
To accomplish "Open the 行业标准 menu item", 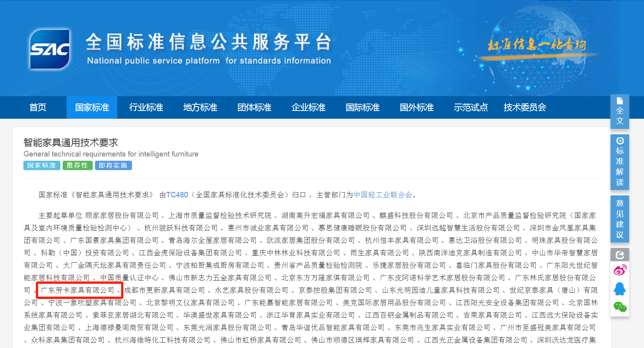I will (146, 107).
